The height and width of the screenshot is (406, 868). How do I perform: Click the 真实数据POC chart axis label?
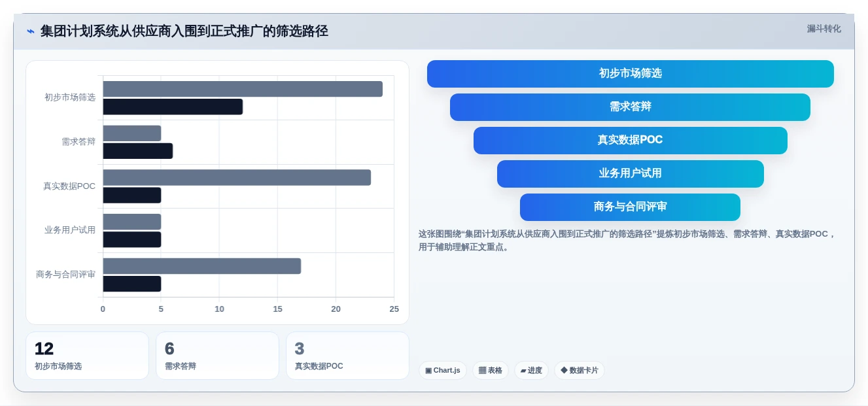click(x=69, y=186)
